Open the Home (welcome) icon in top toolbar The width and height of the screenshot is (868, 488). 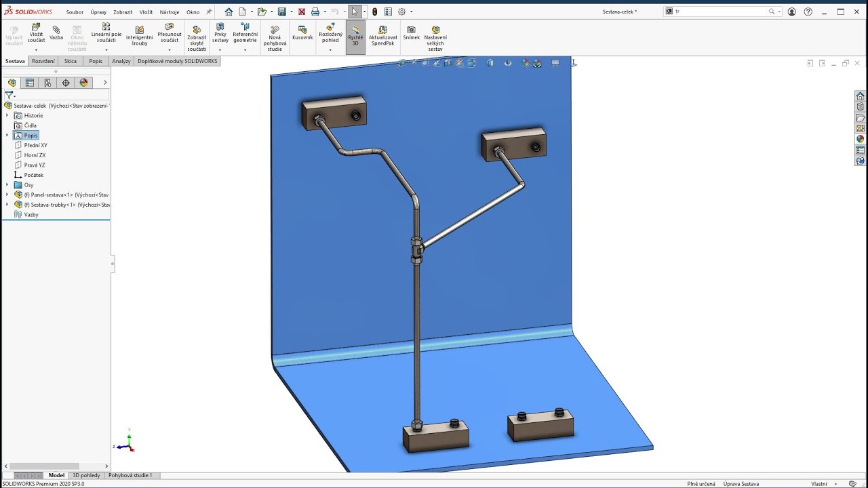point(229,12)
